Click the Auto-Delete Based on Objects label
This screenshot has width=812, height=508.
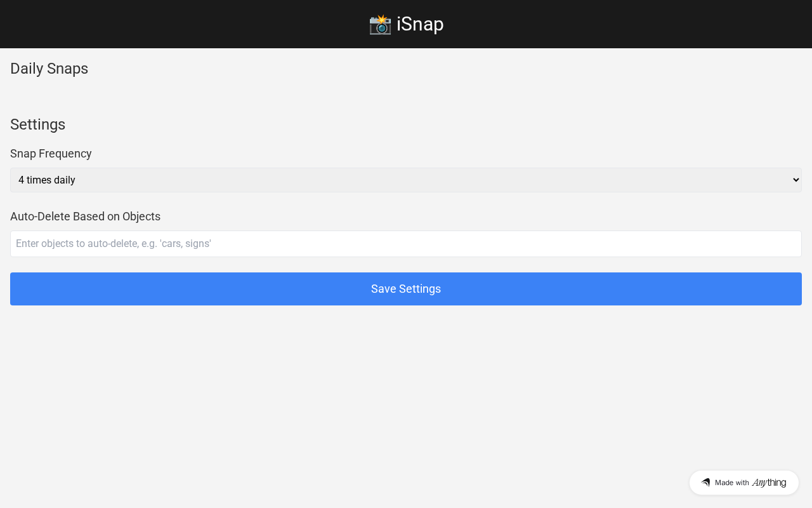[x=85, y=217]
